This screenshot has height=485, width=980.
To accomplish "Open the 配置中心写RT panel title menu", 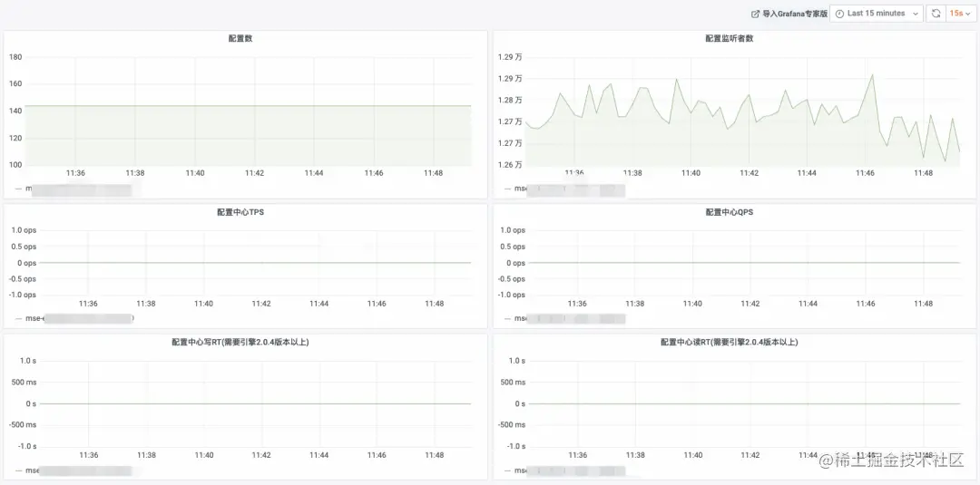I will [240, 343].
